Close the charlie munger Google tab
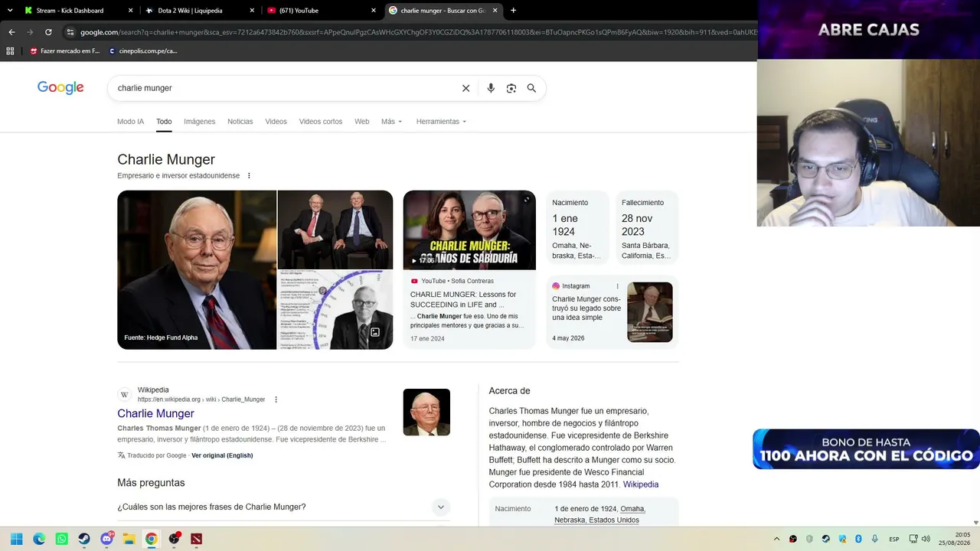This screenshot has width=980, height=551. (495, 11)
